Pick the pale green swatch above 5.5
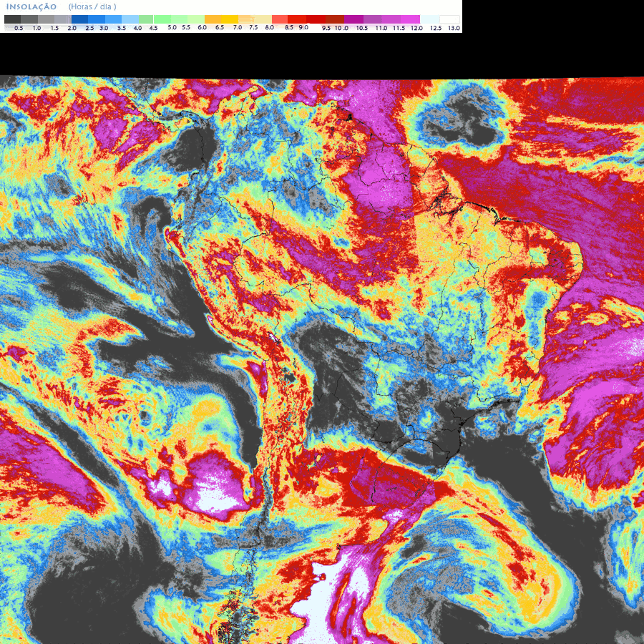Screen dimensions: 644x644 (179, 19)
